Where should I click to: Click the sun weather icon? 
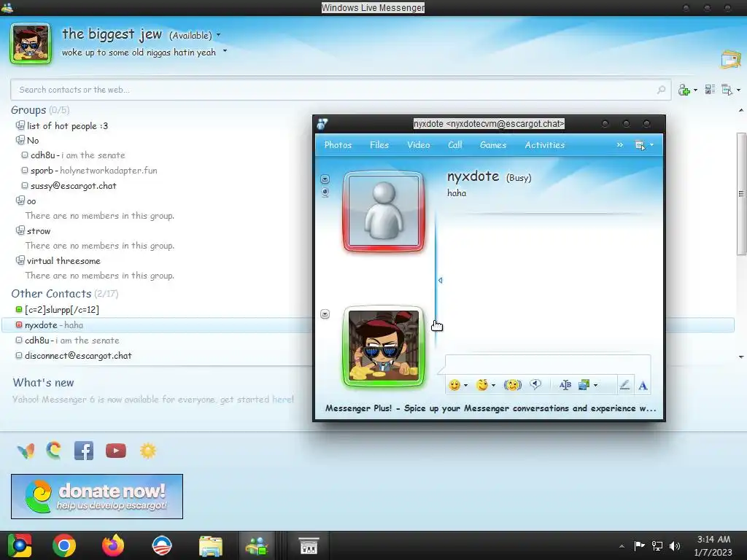click(x=148, y=451)
